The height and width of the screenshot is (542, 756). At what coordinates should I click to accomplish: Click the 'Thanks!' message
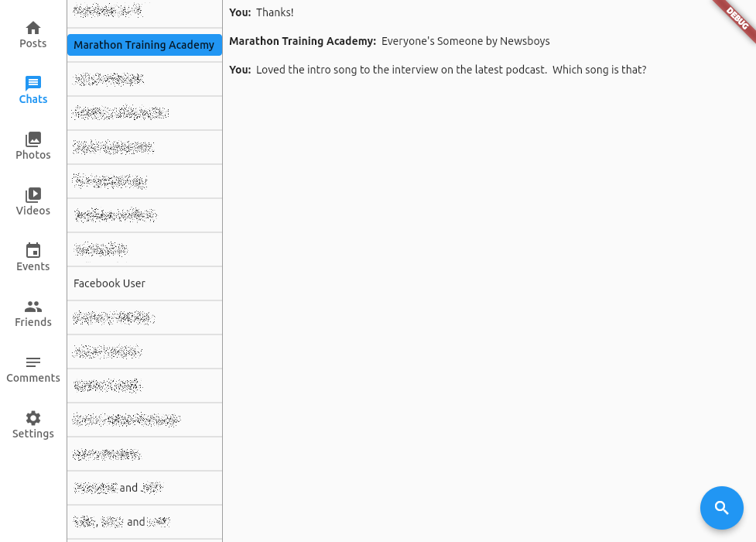[275, 12]
